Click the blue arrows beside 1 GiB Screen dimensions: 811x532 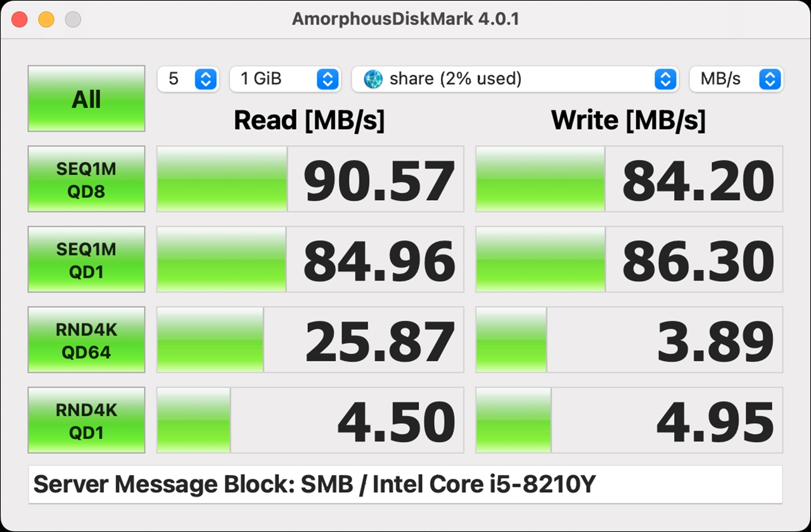click(327, 79)
